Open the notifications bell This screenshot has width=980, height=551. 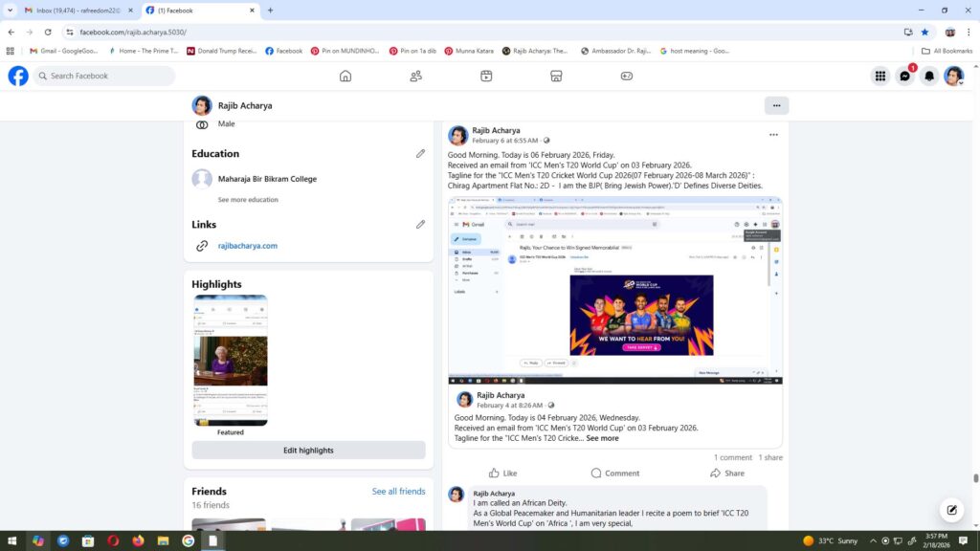928,77
